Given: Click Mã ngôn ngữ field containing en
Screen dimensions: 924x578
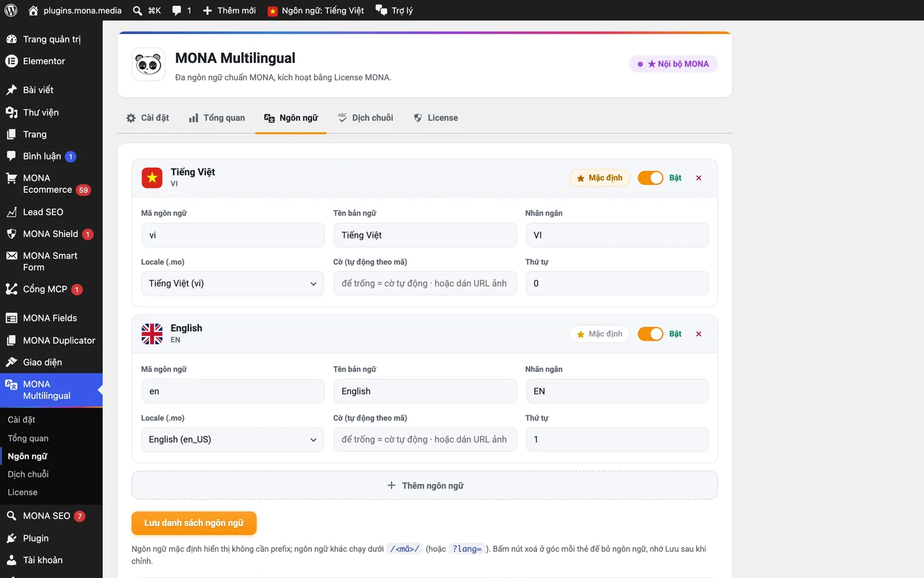Looking at the screenshot, I should tap(233, 391).
